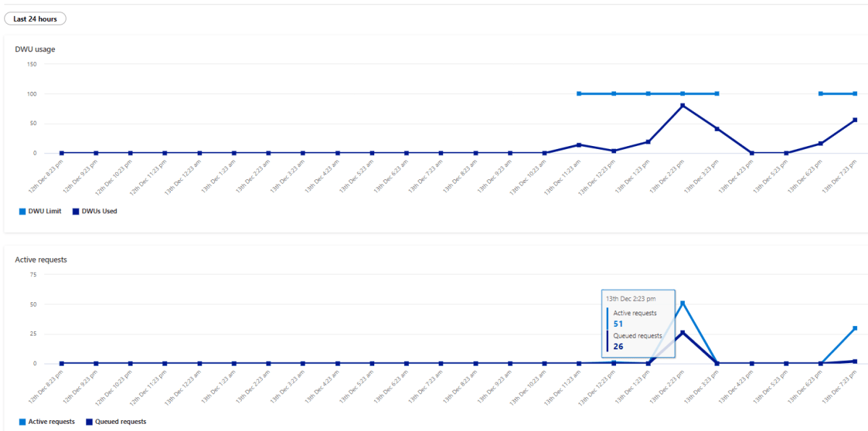Click the Queued requests peak point of 26

(x=683, y=333)
